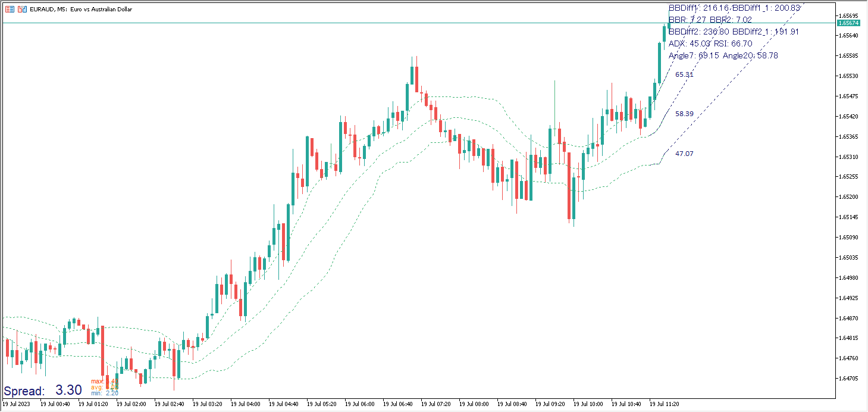Viewport: 868px width, 412px height.
Task: Click the '19 Jul 06:00' time label
Action: click(x=359, y=404)
